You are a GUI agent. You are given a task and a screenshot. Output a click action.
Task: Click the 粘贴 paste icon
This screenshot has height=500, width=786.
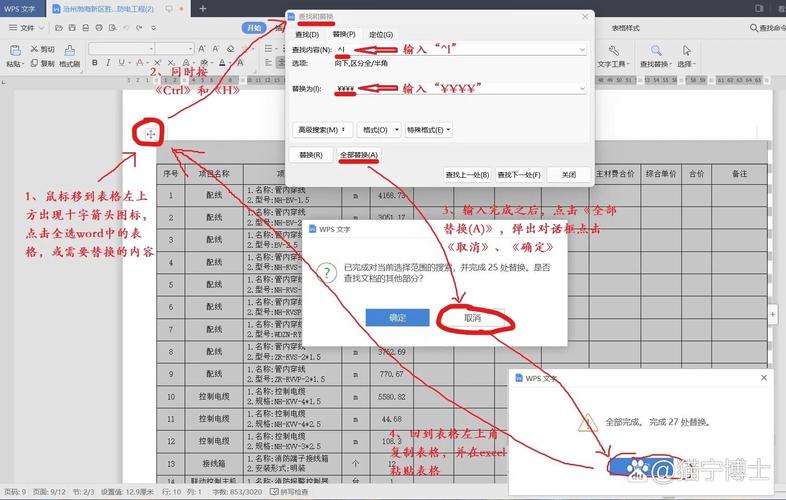pos(15,50)
